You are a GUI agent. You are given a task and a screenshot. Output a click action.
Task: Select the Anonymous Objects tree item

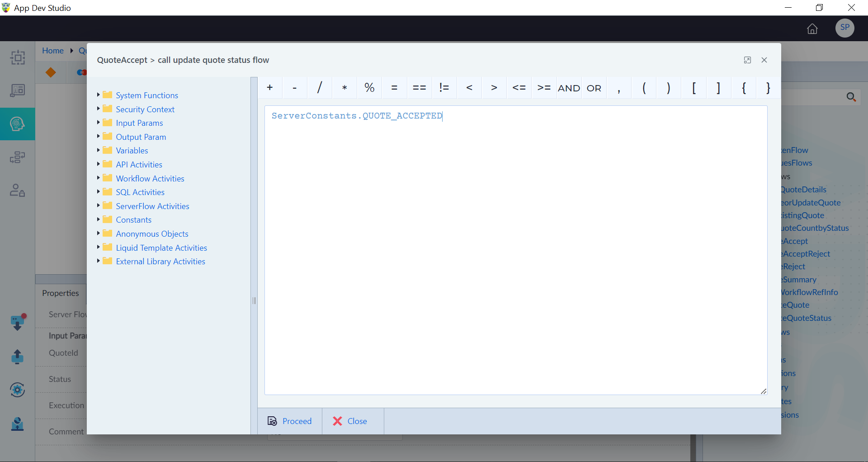pyautogui.click(x=152, y=234)
